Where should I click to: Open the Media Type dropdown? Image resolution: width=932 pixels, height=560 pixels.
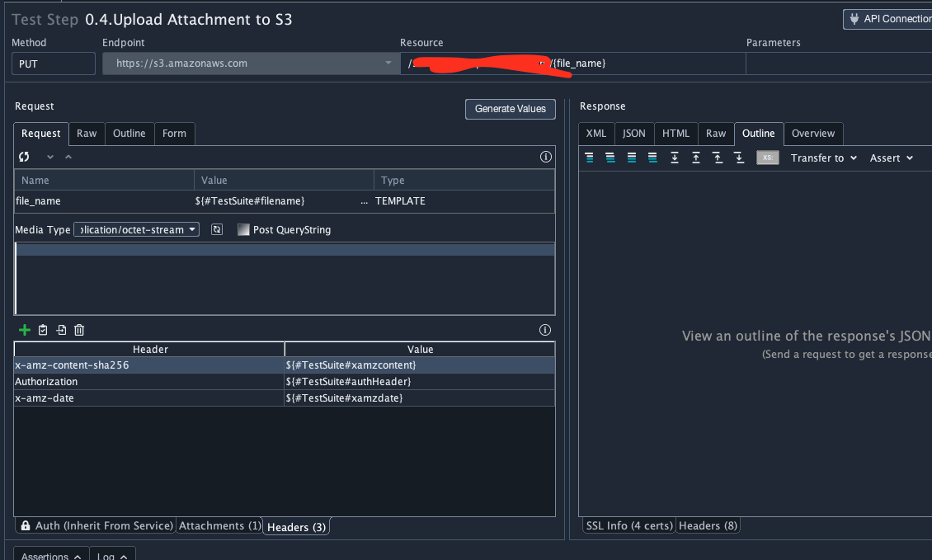[137, 230]
